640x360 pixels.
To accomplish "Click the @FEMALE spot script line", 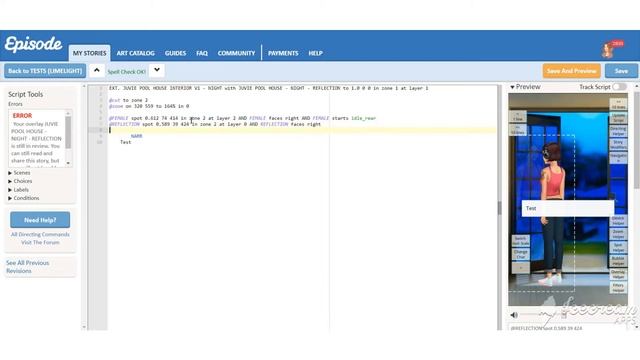I will [x=242, y=118].
